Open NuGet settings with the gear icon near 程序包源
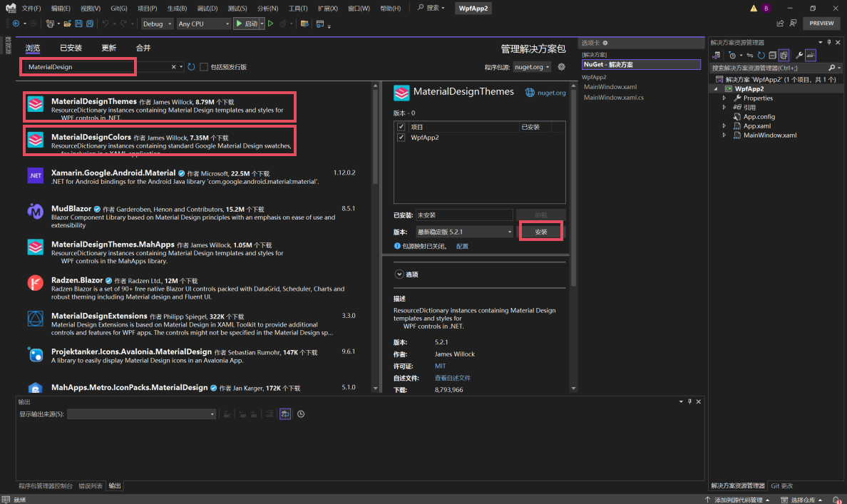This screenshot has width=847, height=504. 562,67
